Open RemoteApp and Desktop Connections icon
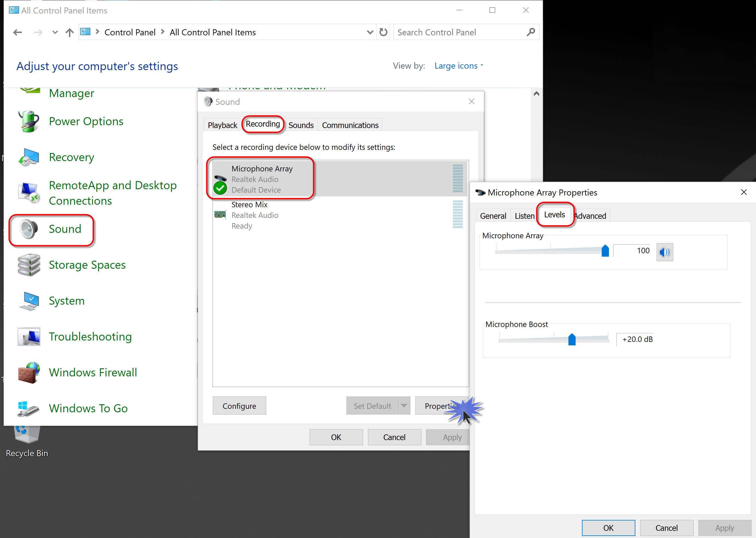 (29, 193)
